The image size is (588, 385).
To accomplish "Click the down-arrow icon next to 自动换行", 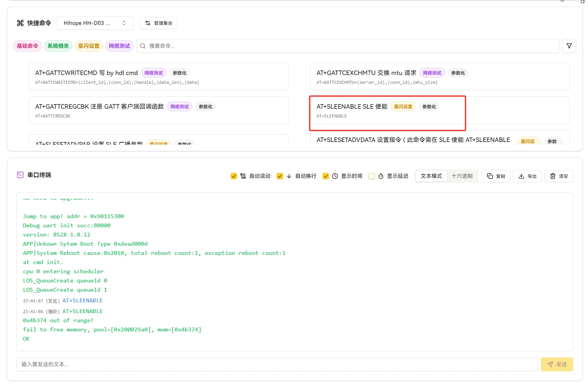I will point(289,176).
